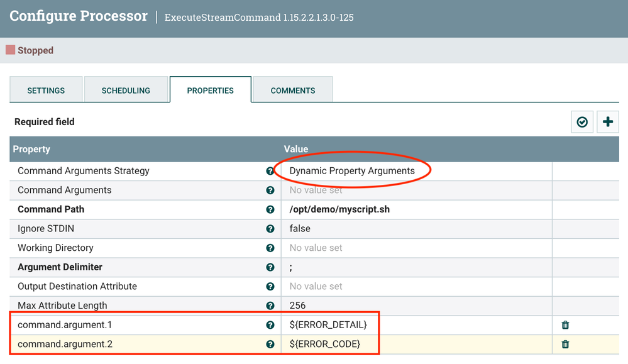Switch to the Settings tab
The height and width of the screenshot is (364, 628).
[46, 91]
